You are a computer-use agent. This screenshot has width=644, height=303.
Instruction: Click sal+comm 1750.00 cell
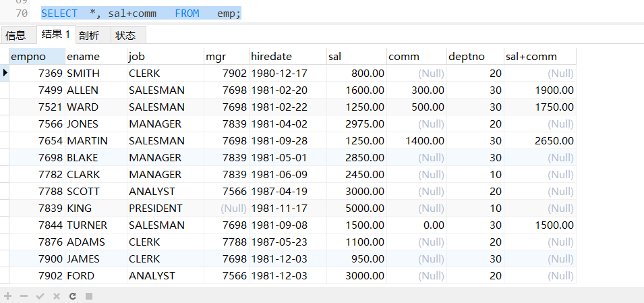click(540, 107)
